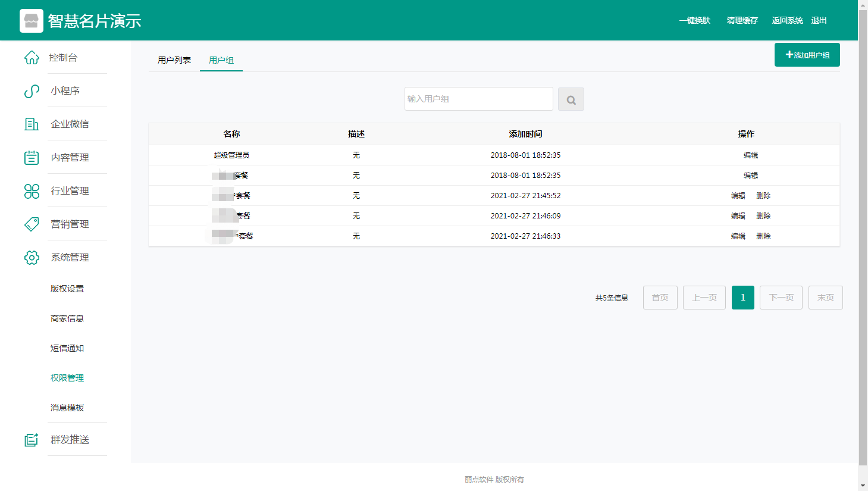
Task: Click the 超级管理员 name cell
Action: (x=231, y=155)
